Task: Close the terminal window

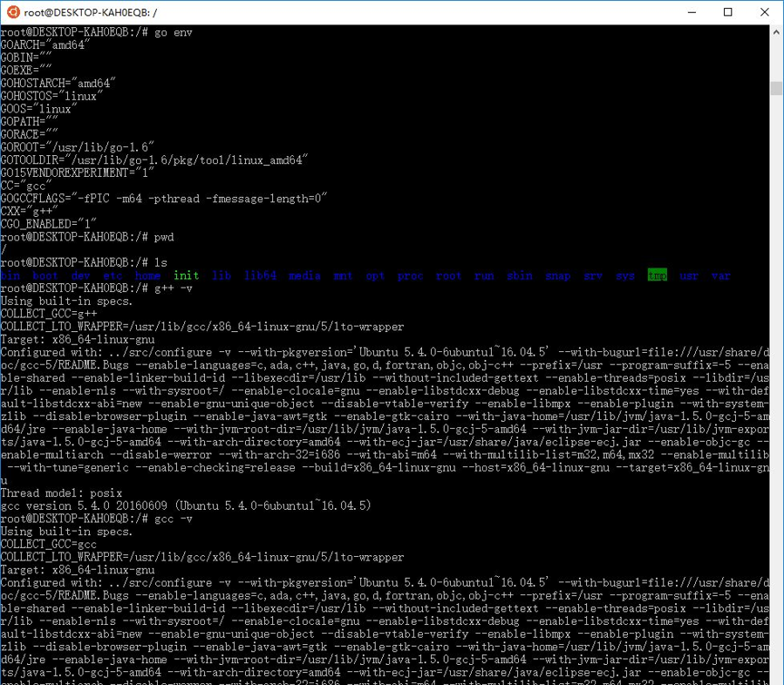Action: pyautogui.click(x=765, y=12)
